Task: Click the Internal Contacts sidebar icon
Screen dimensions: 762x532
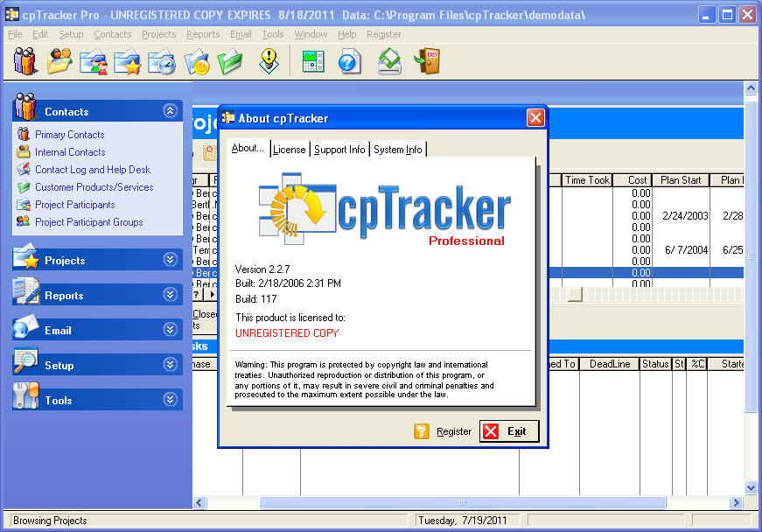Action: coord(24,151)
